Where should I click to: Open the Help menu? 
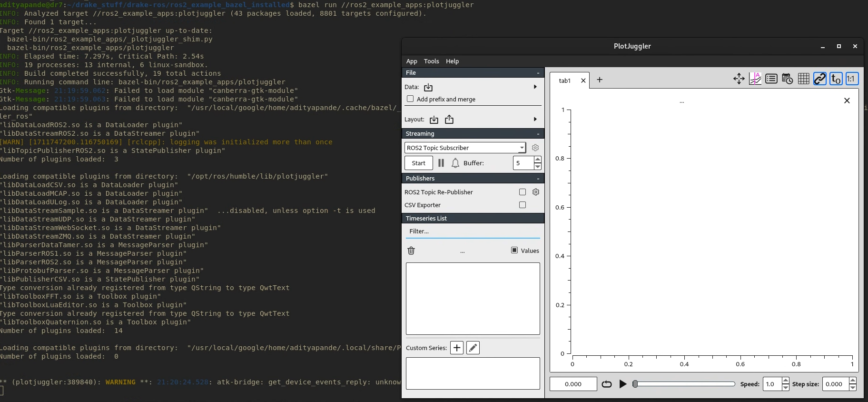tap(452, 61)
